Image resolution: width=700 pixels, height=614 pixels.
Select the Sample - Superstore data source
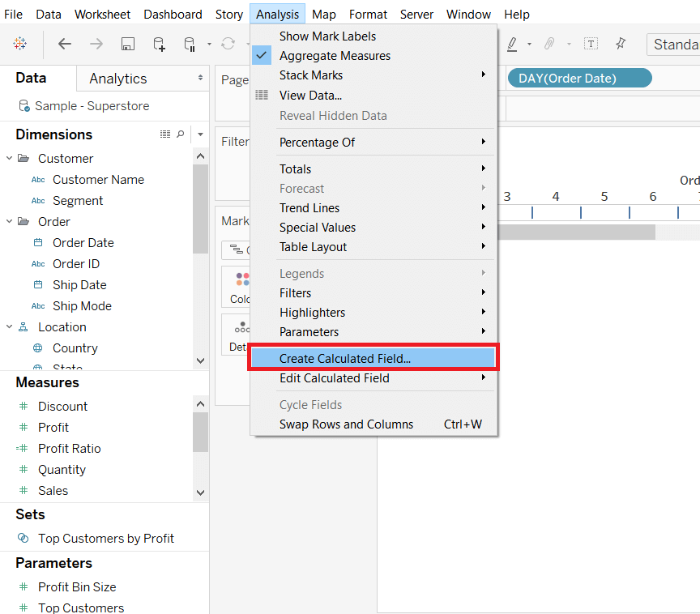coord(92,106)
